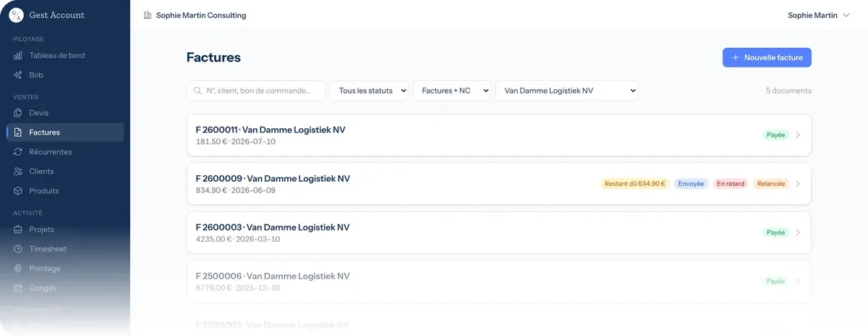Open the Timesheet clock icon
This screenshot has width=868, height=336.
18,249
